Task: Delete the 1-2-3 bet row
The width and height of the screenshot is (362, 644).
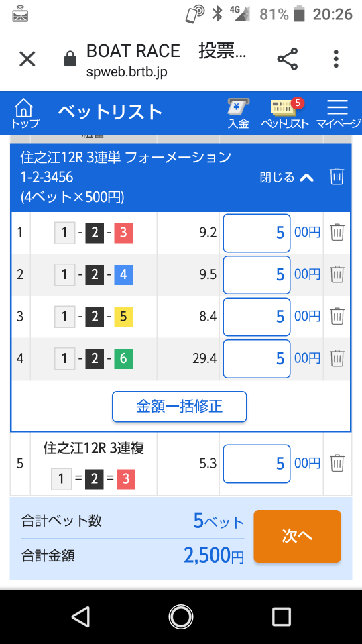Action: point(337,233)
